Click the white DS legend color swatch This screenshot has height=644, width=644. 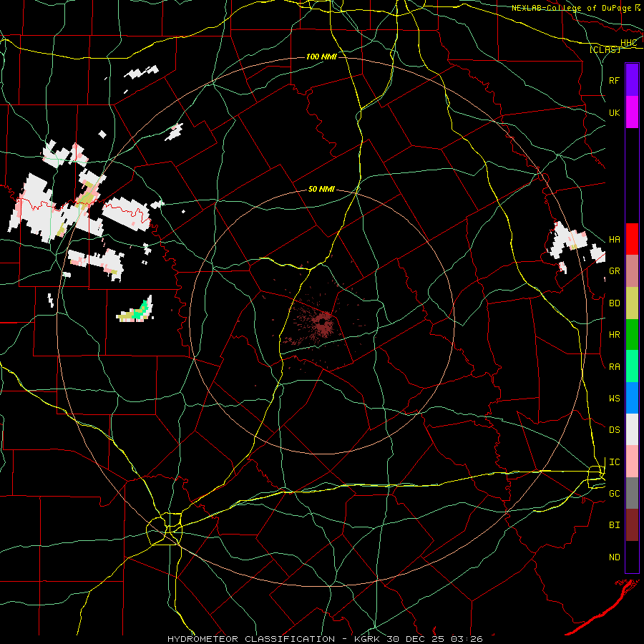(632, 429)
